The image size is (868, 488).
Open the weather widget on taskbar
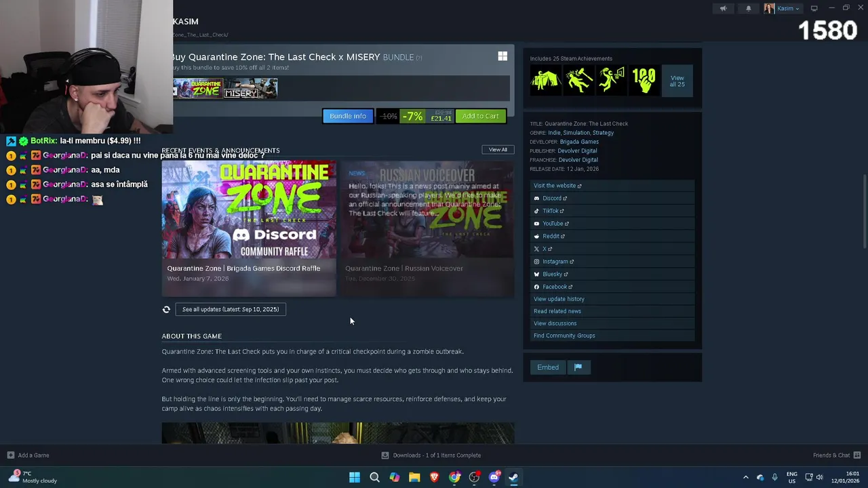pos(33,477)
